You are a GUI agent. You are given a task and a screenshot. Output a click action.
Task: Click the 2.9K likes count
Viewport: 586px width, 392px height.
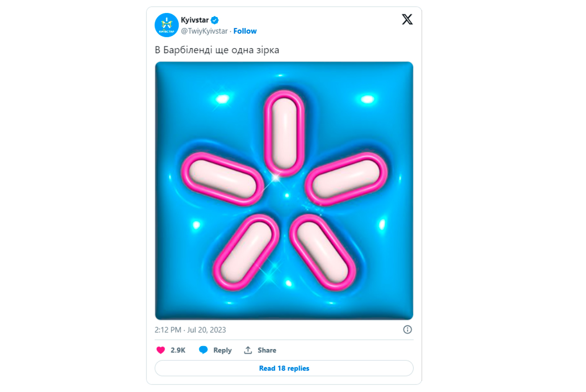pos(178,350)
